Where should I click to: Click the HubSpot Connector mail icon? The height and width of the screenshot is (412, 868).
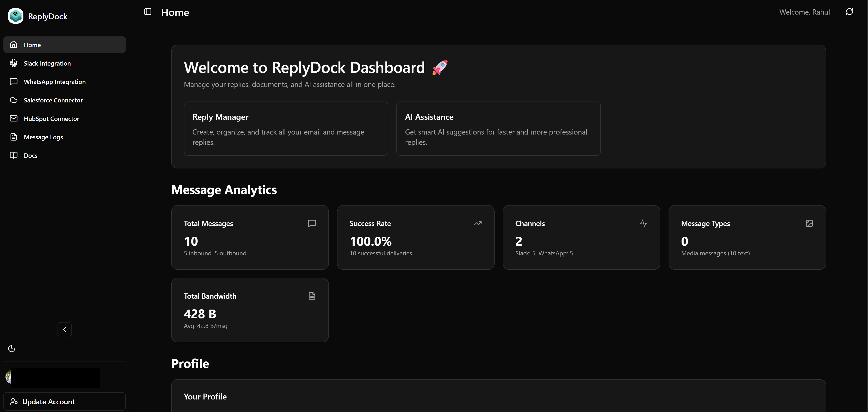pyautogui.click(x=13, y=118)
